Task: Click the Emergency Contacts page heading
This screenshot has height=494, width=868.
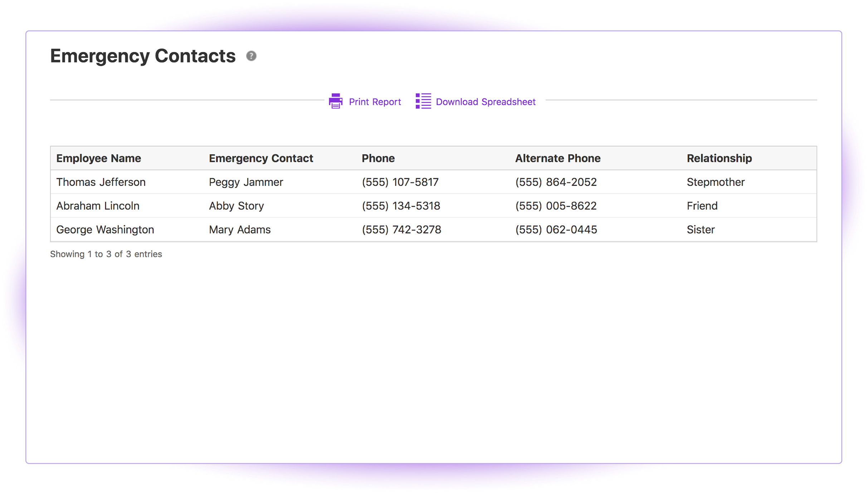Action: coord(143,56)
